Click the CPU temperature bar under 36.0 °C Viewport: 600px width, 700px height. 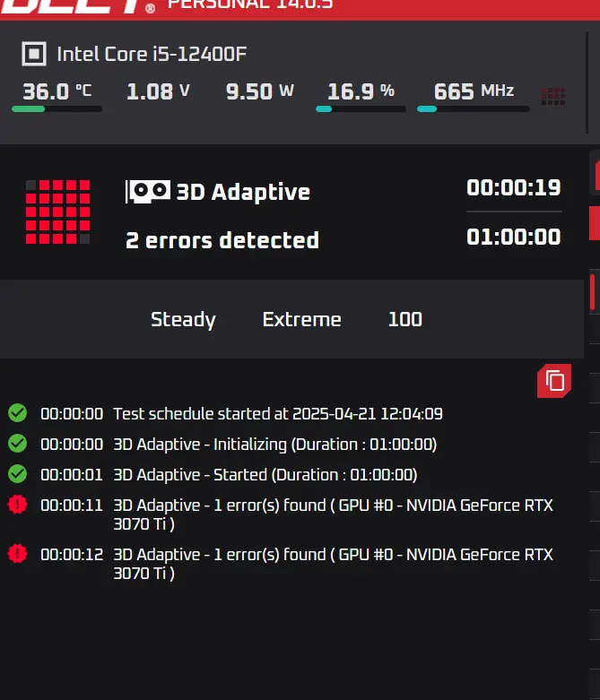coord(57,109)
